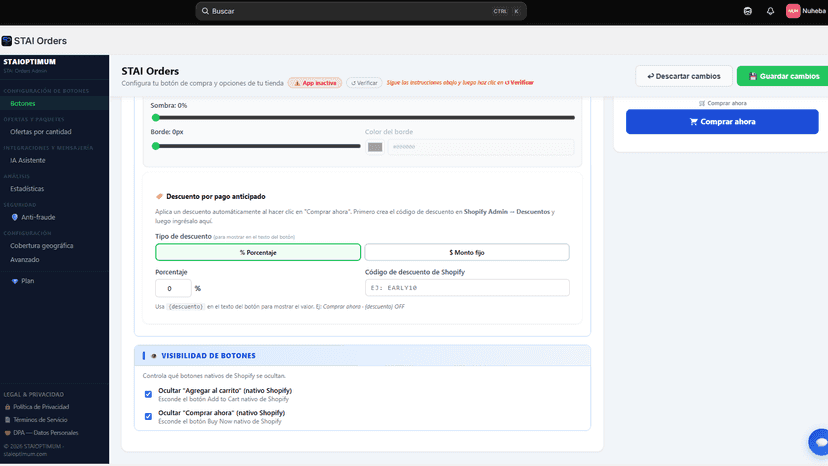Select % Porcentaje discount type

click(258, 253)
